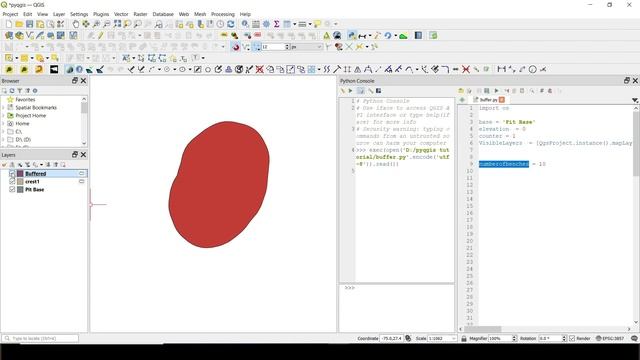Select Favorites in the Browser tree
Screen dimensions: 640x360
tap(25, 100)
